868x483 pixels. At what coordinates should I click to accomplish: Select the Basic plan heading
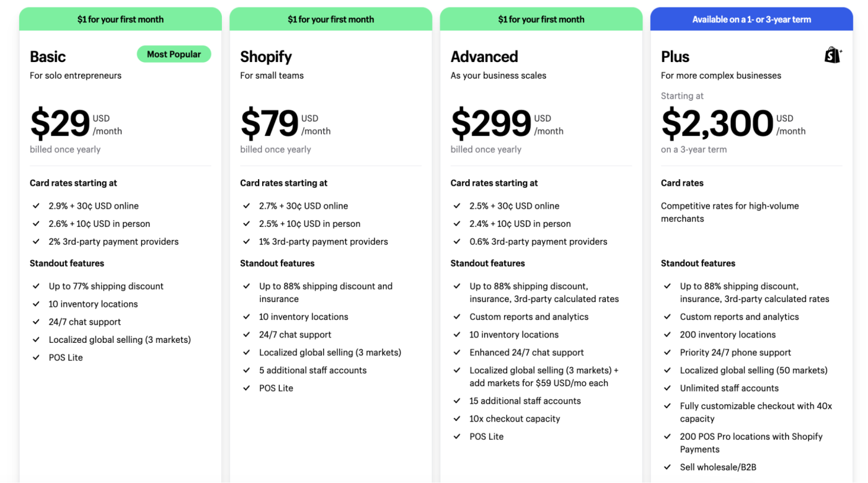[48, 56]
